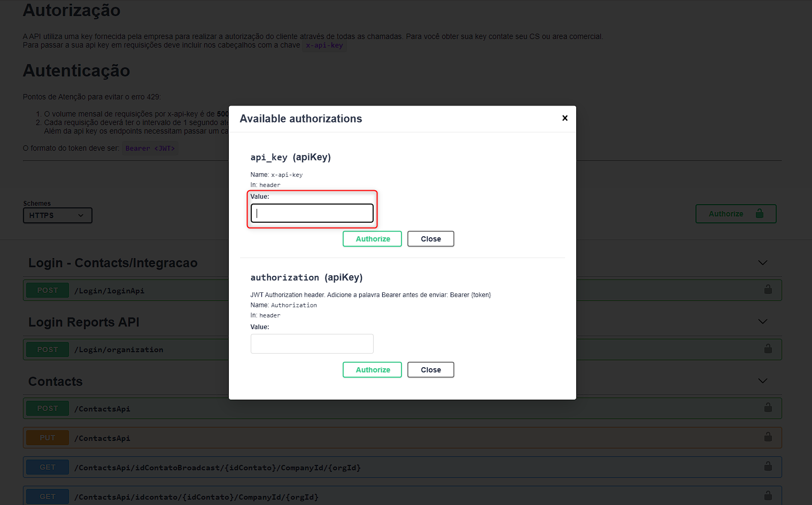Click Close under api_key section
This screenshot has height=505, width=812.
click(x=431, y=239)
